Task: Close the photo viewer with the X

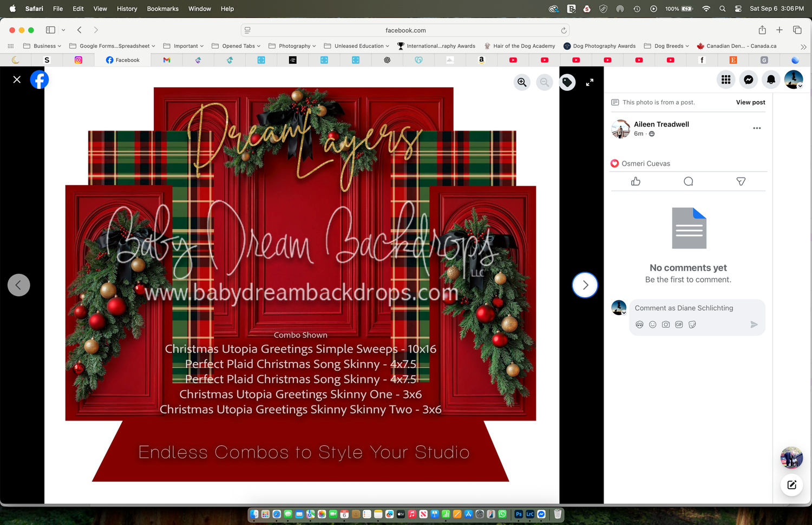Action: [17, 80]
